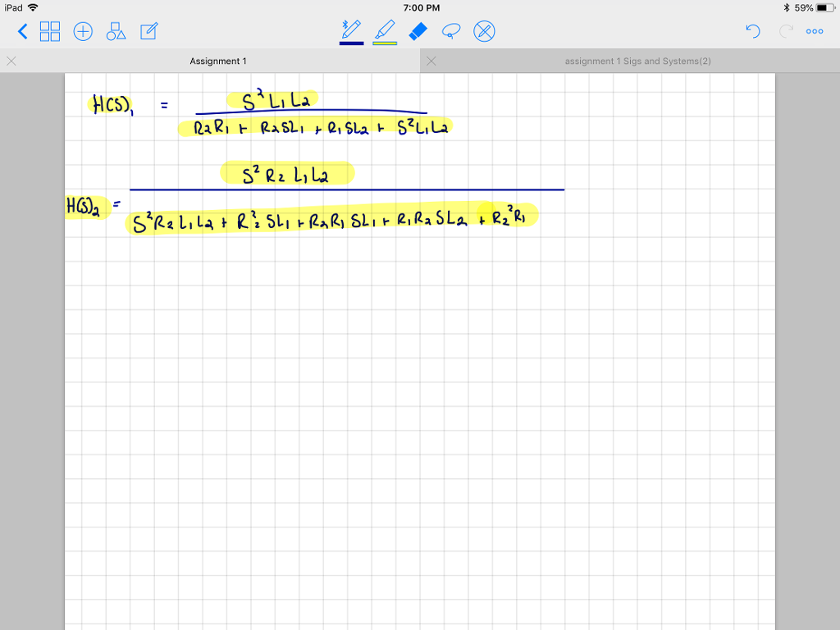Viewport: 840px width, 630px height.
Task: Select the Highlighter tool
Action: (386, 31)
